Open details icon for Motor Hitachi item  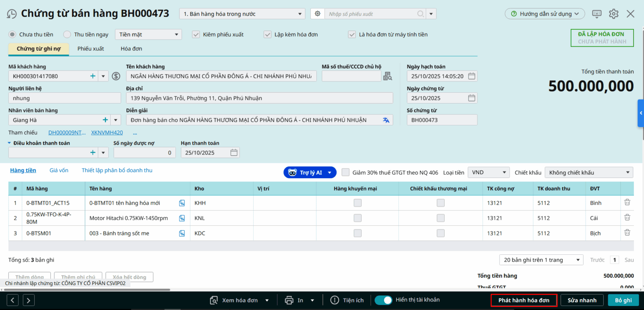182,218
